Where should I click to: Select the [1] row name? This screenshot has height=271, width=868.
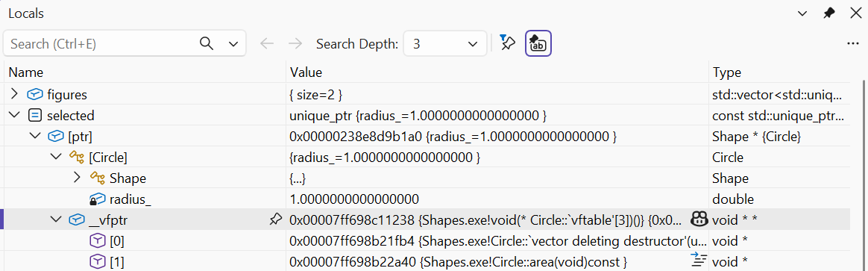tap(116, 261)
